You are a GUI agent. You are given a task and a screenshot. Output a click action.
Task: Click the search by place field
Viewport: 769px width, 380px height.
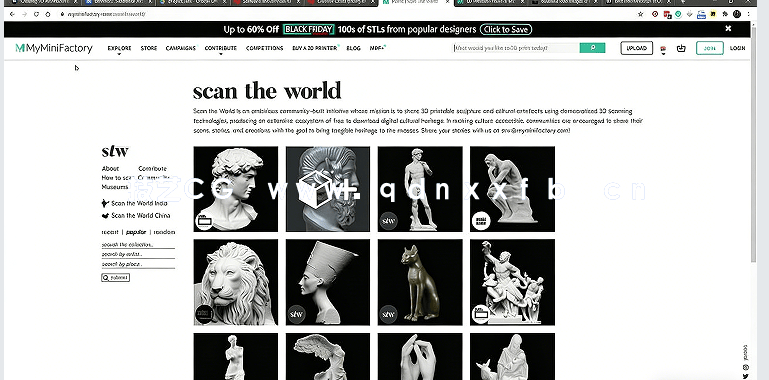coord(138,264)
